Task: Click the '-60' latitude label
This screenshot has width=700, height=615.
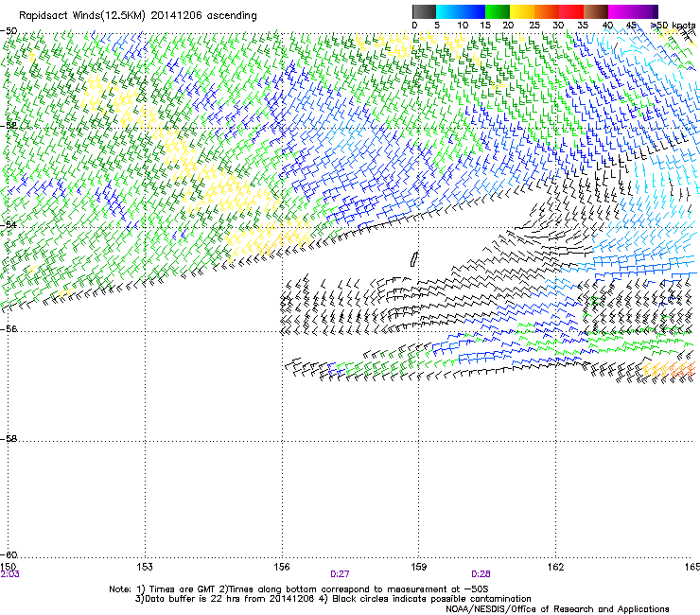Action: pos(9,554)
